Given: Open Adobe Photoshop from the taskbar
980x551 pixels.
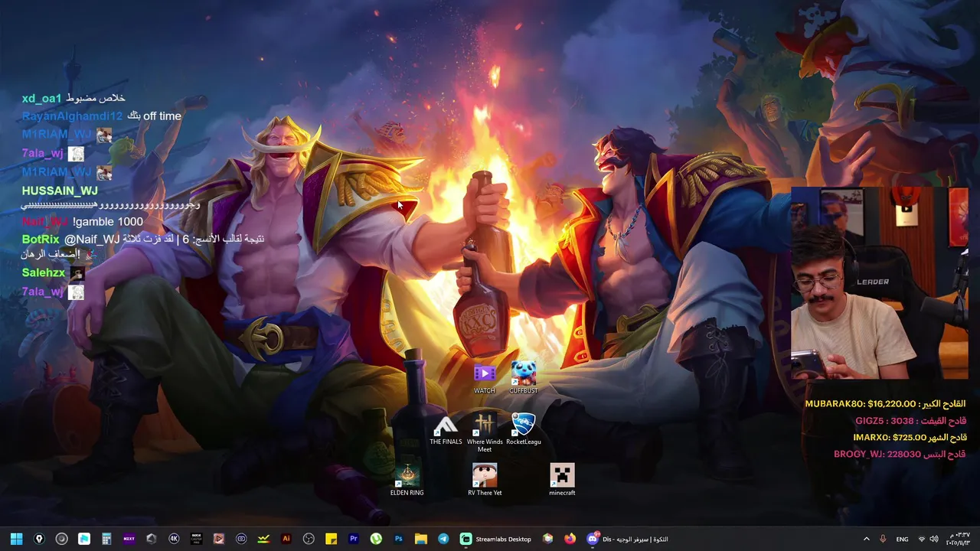Looking at the screenshot, I should tap(398, 539).
